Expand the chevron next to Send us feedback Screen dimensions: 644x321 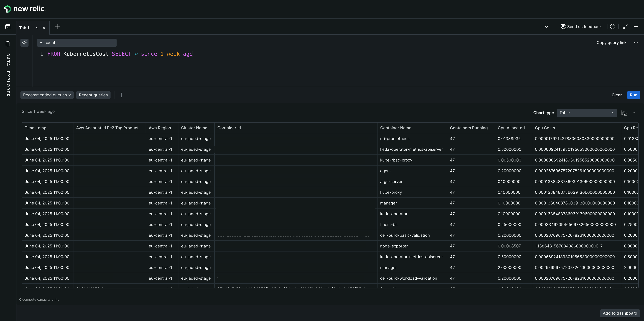pyautogui.click(x=547, y=27)
